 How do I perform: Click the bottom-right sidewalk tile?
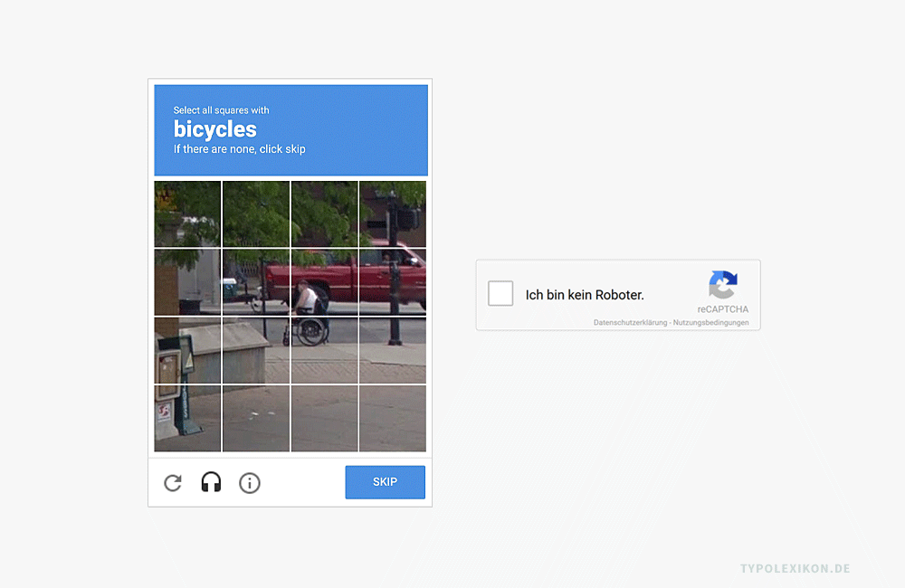click(x=392, y=418)
